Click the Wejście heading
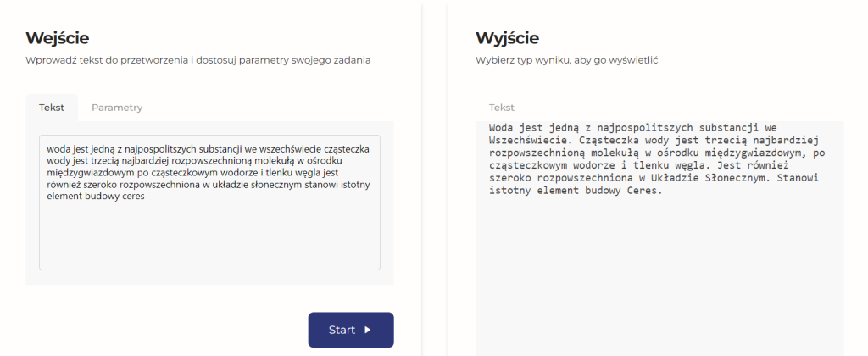 [57, 38]
